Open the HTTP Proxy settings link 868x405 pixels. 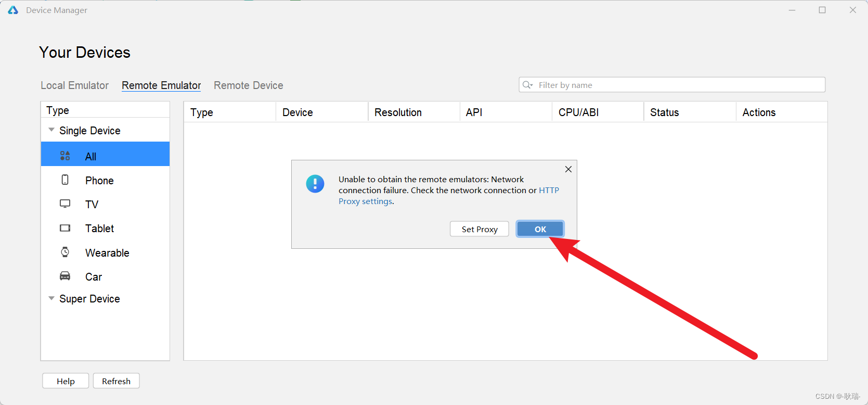[448, 196]
